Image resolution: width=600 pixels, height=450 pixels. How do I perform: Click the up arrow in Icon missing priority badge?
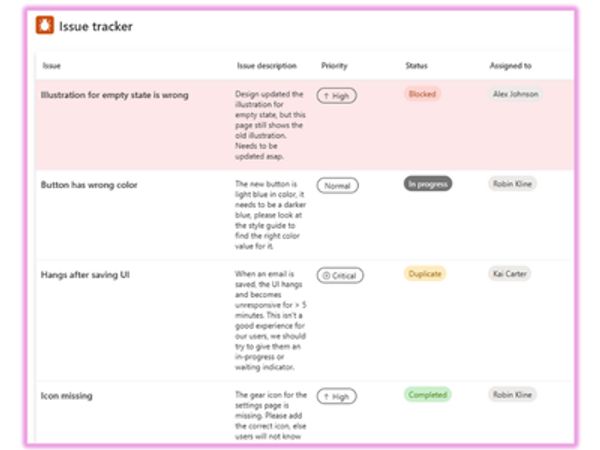click(x=324, y=396)
